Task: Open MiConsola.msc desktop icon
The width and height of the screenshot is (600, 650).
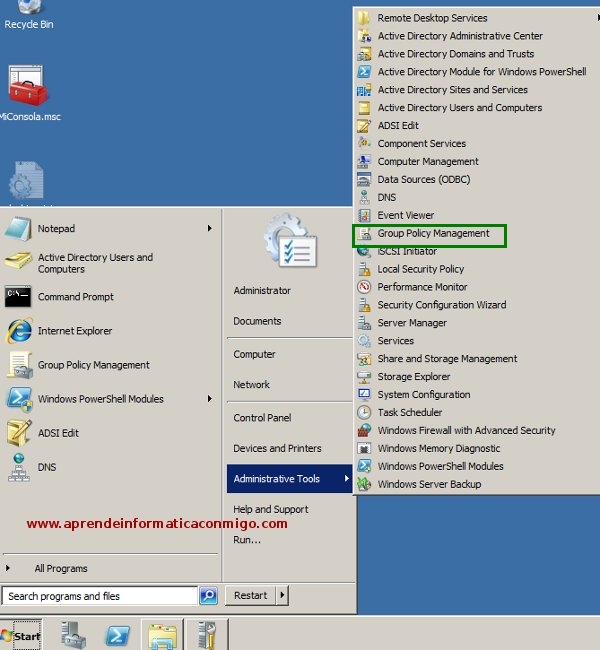Action: click(27, 86)
